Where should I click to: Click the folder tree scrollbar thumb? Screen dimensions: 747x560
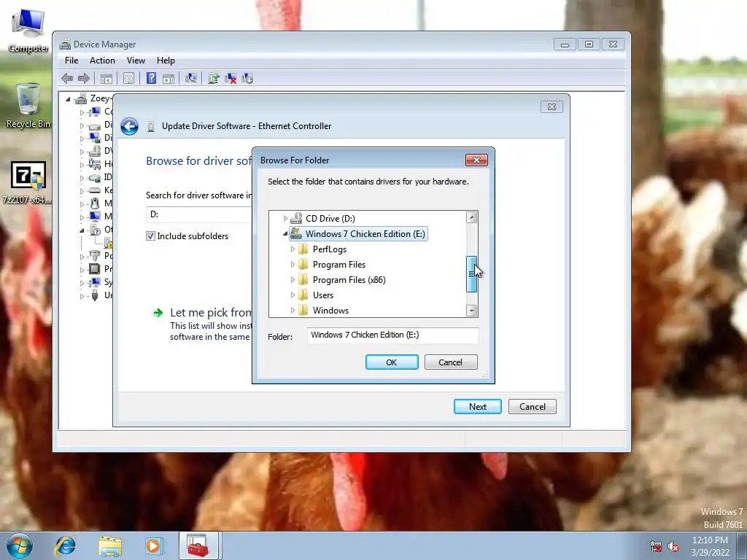[472, 274]
